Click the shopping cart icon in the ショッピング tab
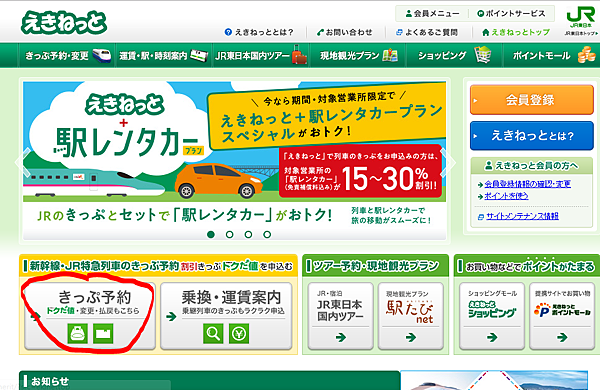The width and height of the screenshot is (600, 390). tap(483, 55)
